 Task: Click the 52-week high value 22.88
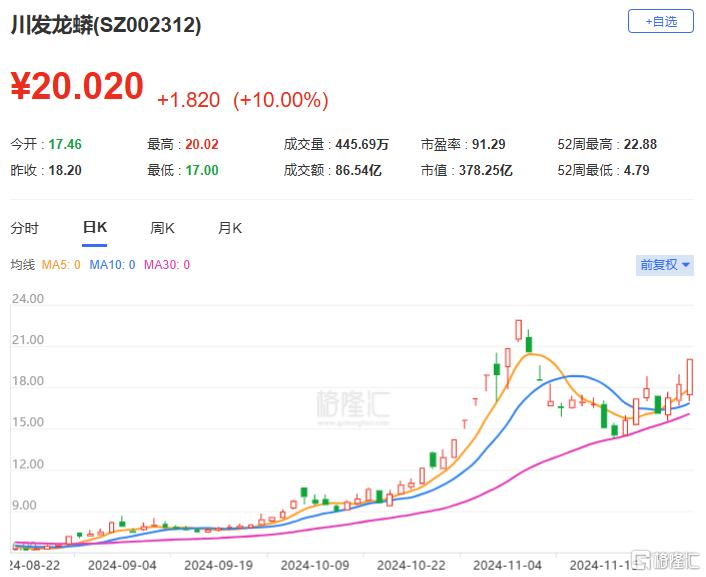pyautogui.click(x=640, y=145)
